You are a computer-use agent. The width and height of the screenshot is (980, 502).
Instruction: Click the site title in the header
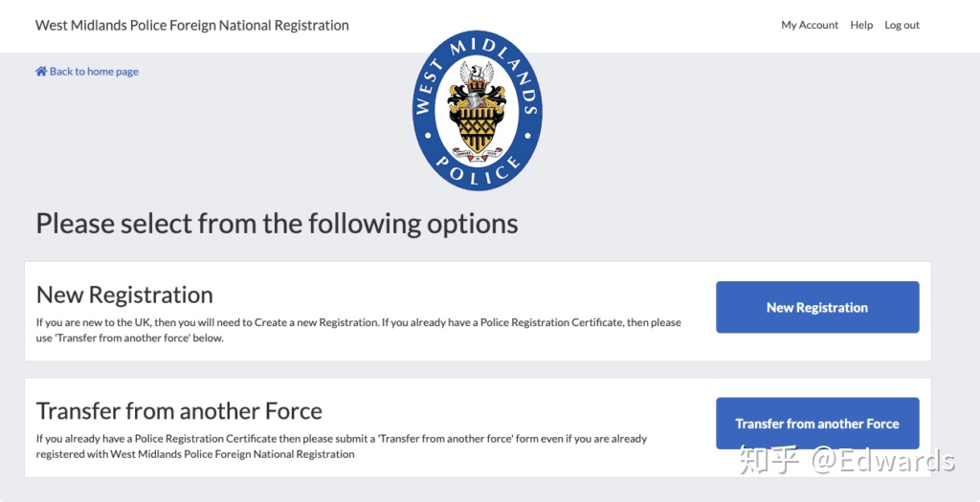point(191,26)
